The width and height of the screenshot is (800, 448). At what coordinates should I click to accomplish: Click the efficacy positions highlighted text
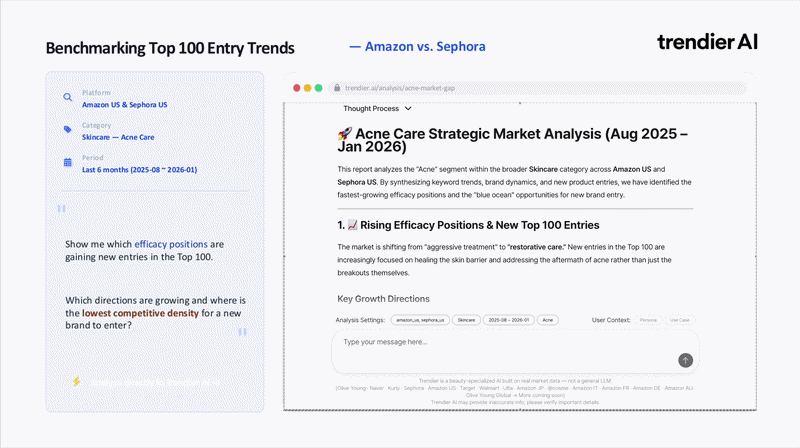tap(172, 244)
